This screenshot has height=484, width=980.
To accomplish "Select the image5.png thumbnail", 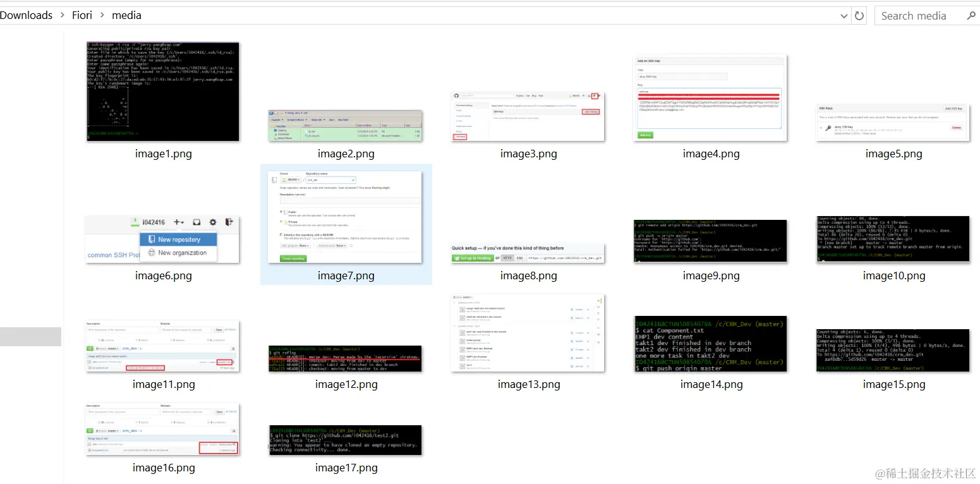I will coord(893,123).
